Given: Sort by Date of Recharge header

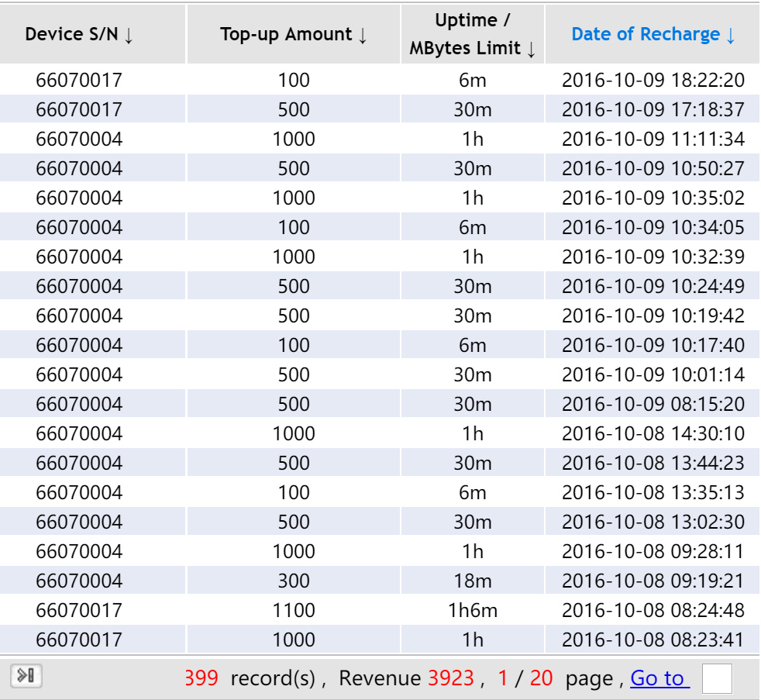Looking at the screenshot, I should 653,34.
